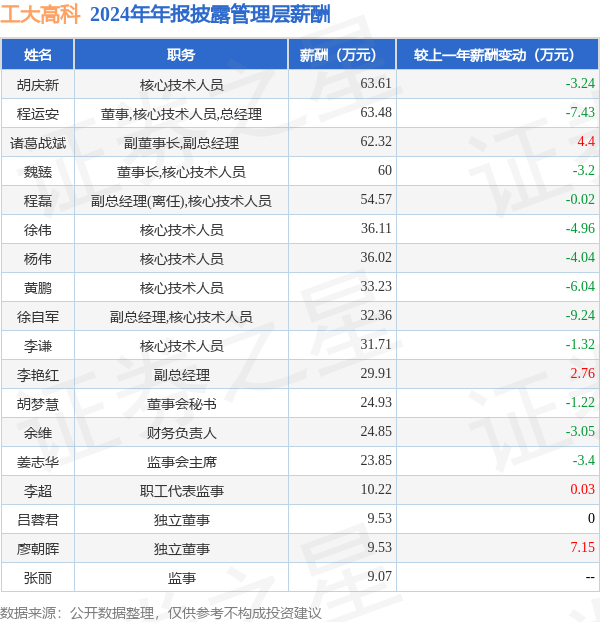Click salary change value -9.24
Screen dimensions: 600x622
point(580,315)
